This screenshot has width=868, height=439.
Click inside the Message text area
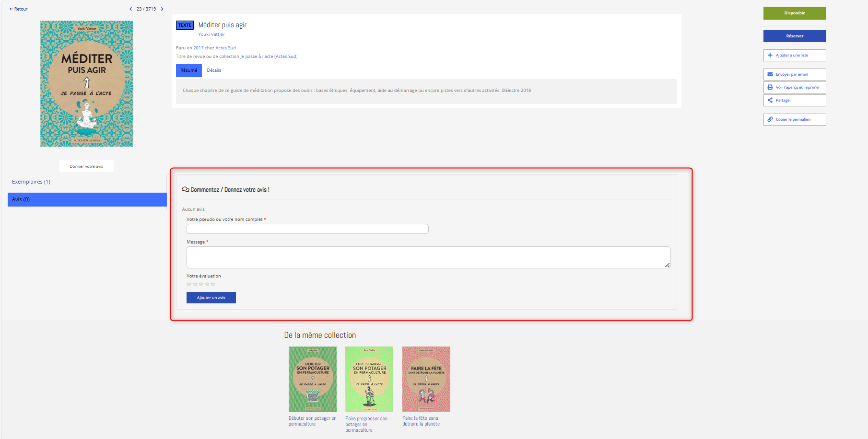(428, 257)
